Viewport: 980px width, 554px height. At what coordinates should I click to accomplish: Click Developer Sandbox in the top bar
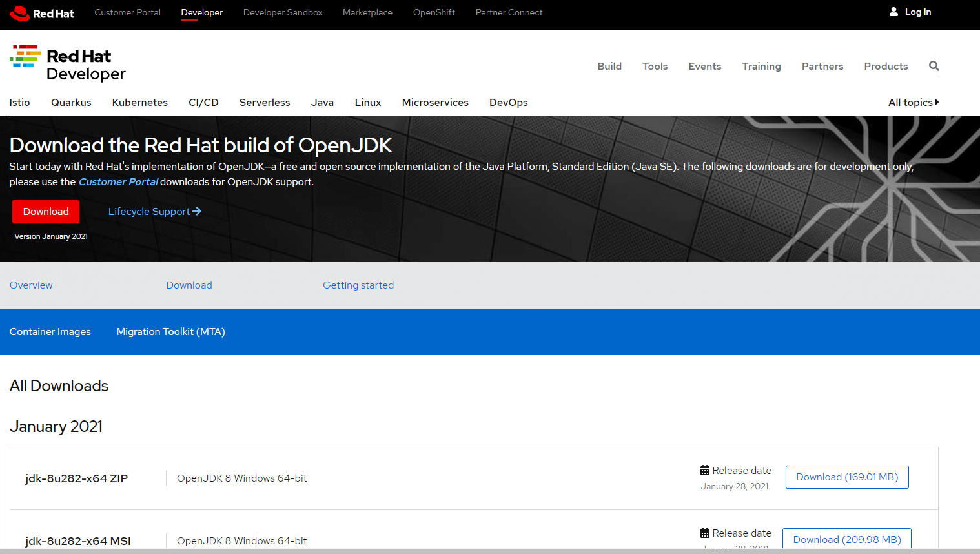pyautogui.click(x=282, y=12)
